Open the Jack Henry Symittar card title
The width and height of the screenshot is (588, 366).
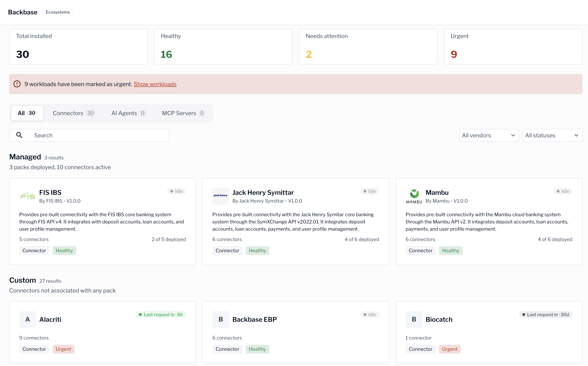(263, 192)
